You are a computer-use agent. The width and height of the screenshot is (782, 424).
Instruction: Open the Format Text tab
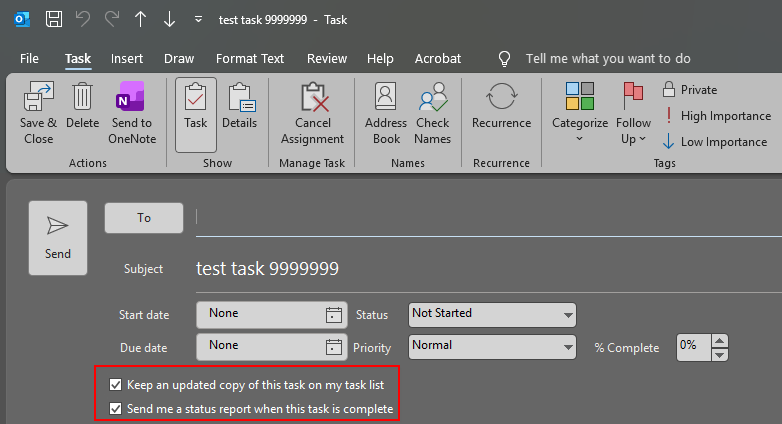click(x=250, y=58)
